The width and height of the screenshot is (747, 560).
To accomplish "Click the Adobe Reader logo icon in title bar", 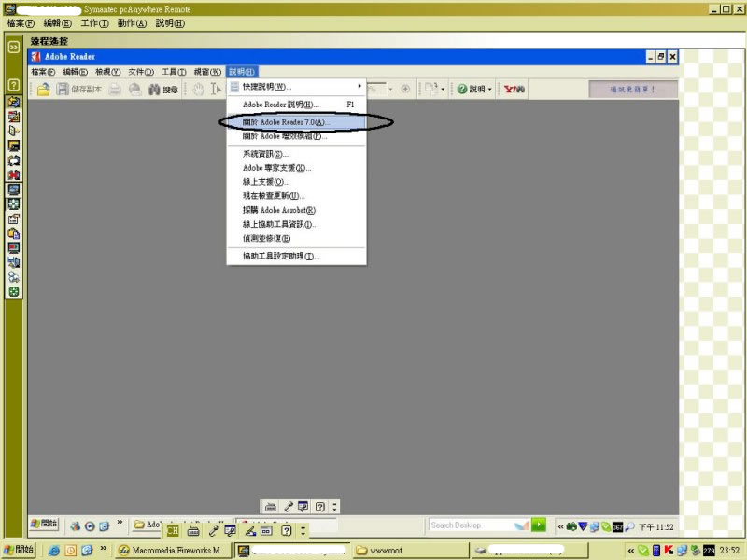I will pos(35,57).
